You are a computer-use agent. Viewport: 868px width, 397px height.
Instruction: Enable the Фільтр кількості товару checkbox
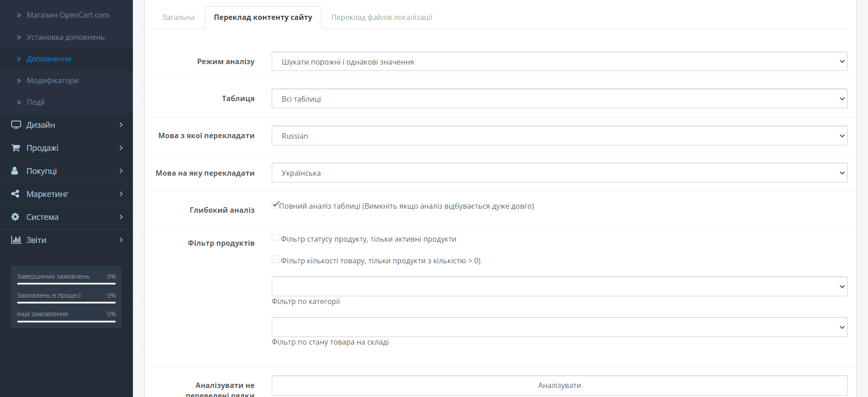tap(275, 259)
